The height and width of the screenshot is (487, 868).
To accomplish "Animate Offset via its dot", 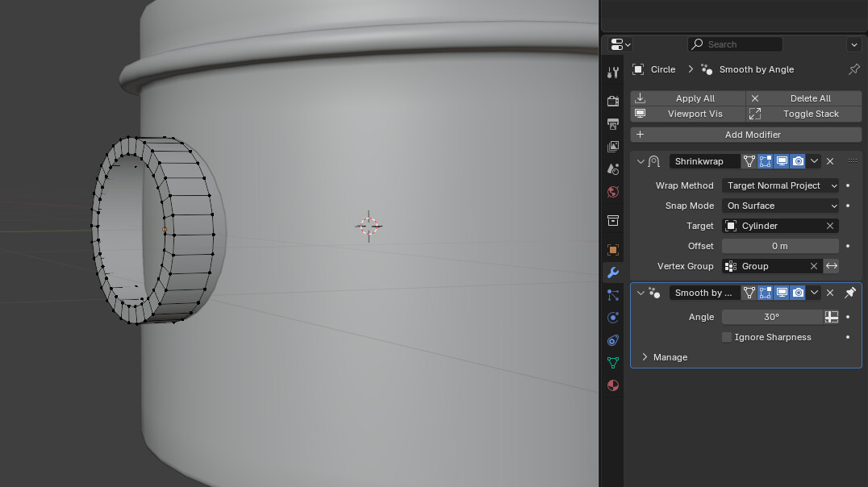I will click(x=848, y=246).
